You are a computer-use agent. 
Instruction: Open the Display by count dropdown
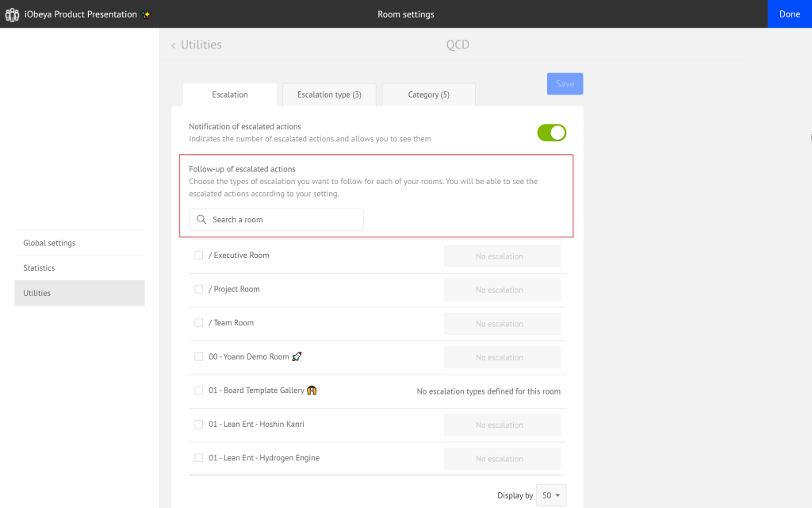pyautogui.click(x=551, y=495)
